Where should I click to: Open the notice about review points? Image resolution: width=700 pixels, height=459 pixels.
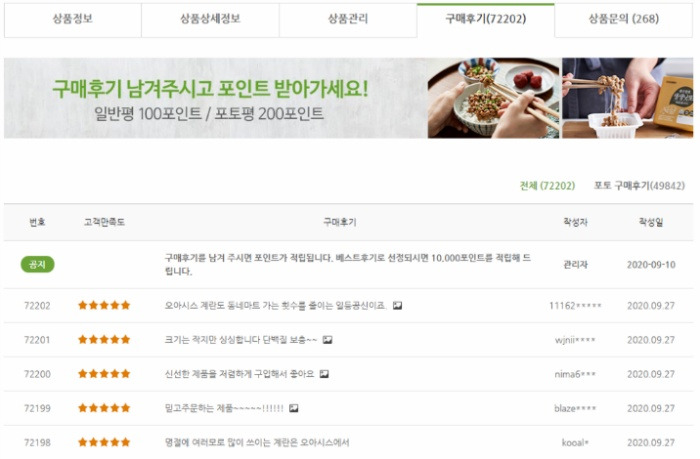tap(348, 264)
